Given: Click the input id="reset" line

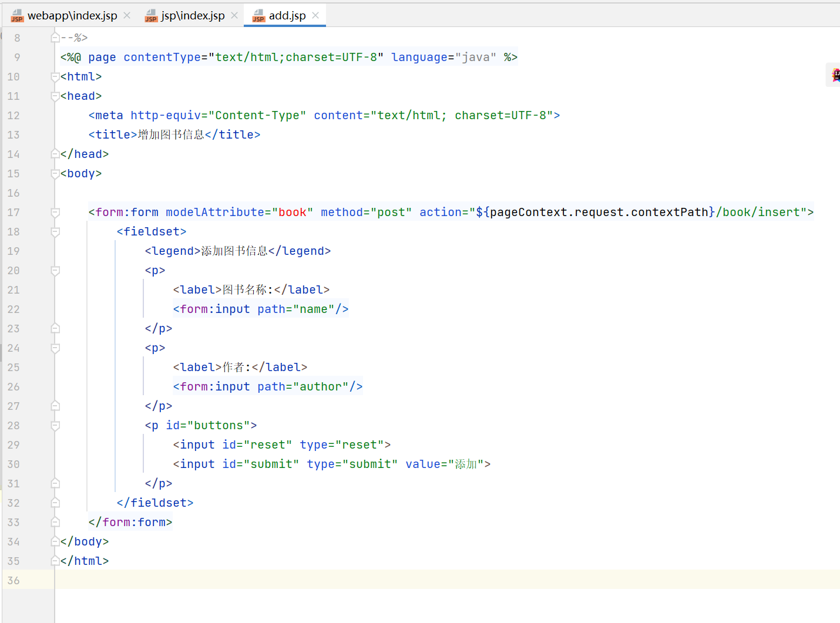Looking at the screenshot, I should point(282,445).
